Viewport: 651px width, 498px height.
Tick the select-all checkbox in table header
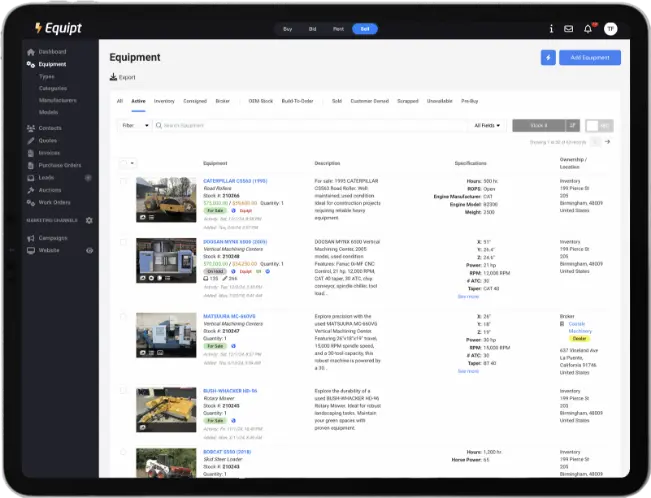[123, 162]
